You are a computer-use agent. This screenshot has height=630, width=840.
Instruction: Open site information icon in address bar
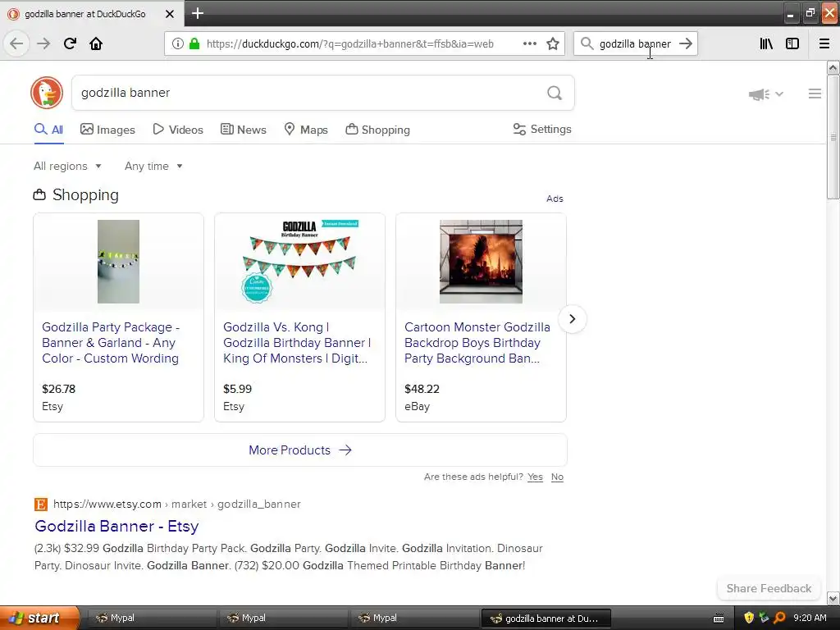(178, 43)
